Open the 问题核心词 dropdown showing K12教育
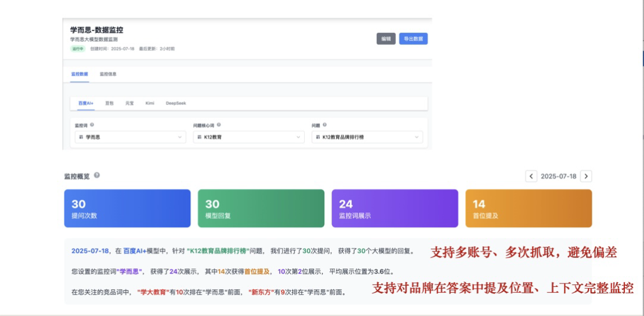This screenshot has height=316, width=644. tap(249, 137)
